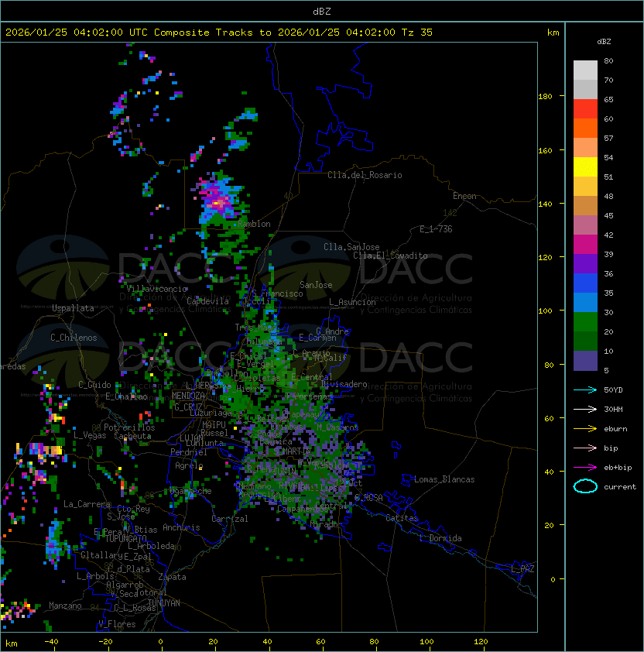Click the 180 km right-axis tick label
644x652 pixels.
545,97
